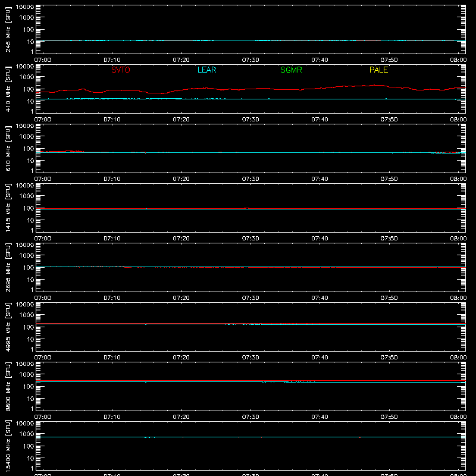The width and height of the screenshot is (476, 476).
Task: Click the 07:00 label under 245 MHz panel
Action: click(x=43, y=60)
